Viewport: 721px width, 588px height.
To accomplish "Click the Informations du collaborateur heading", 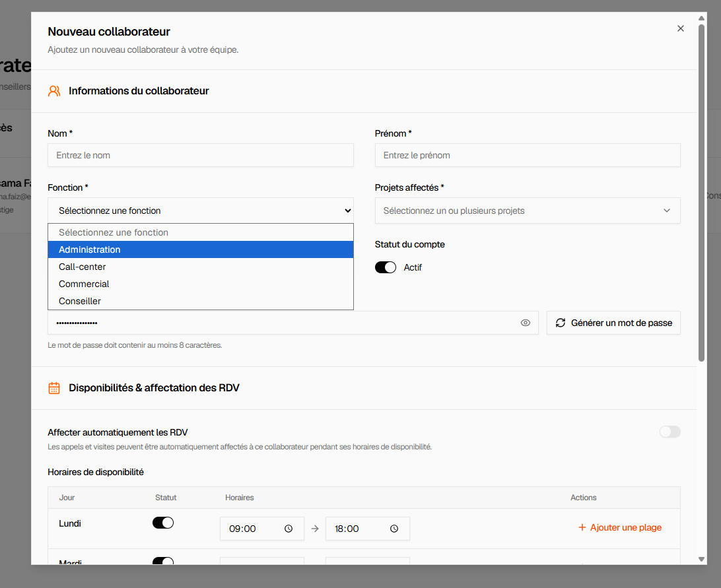I will (139, 91).
